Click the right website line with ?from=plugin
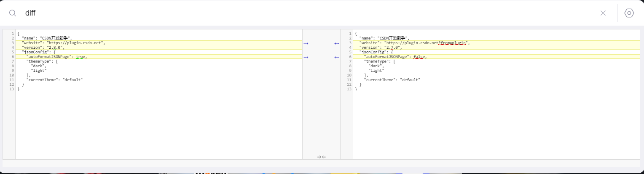Viewport: 644px width, 174px height. click(x=414, y=43)
